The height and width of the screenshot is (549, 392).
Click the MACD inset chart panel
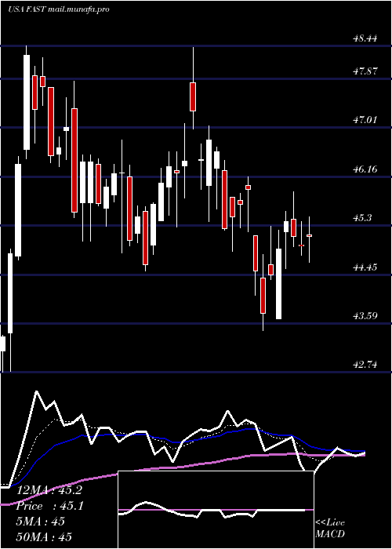[216, 510]
